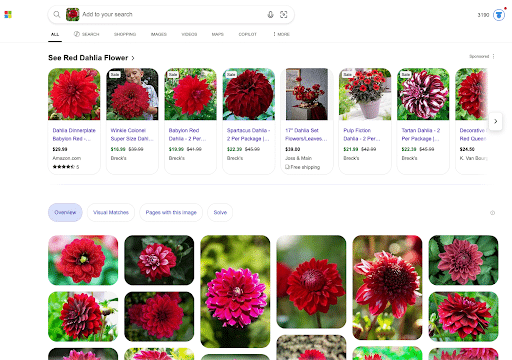Screen dimensions: 512x360
Task: Open Tartan Dahlia 2 Per Package link
Action: [421, 134]
